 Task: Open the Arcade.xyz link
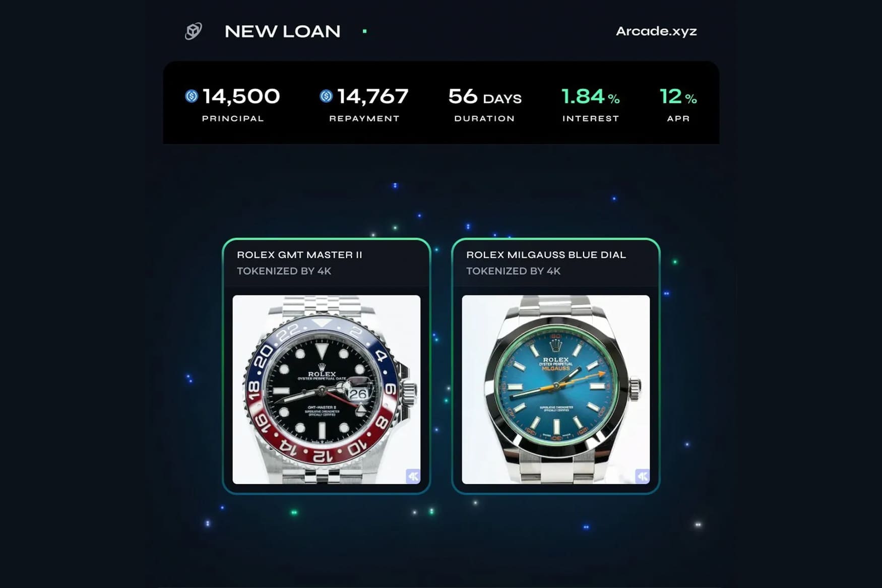[x=656, y=31]
